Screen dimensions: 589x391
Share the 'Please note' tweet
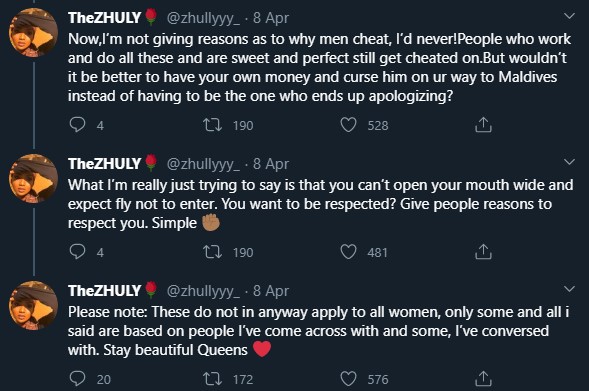click(483, 379)
